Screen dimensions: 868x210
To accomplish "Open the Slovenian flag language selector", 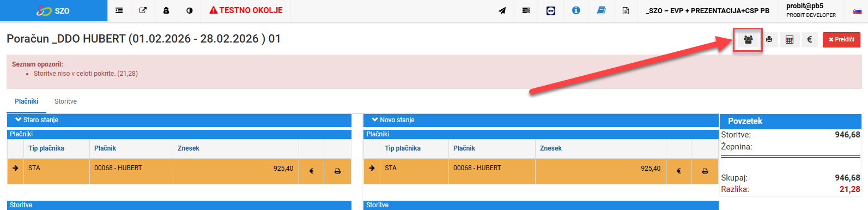I will tap(857, 11).
